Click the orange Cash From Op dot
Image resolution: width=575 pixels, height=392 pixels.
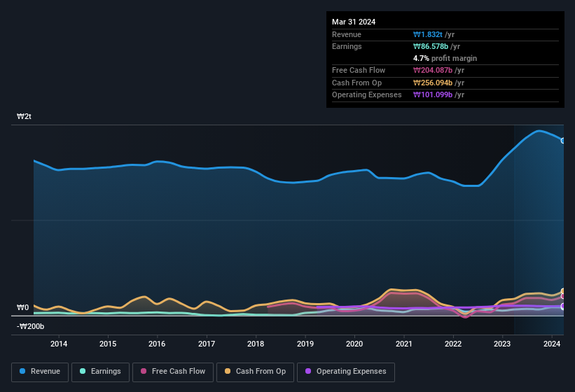(x=228, y=371)
